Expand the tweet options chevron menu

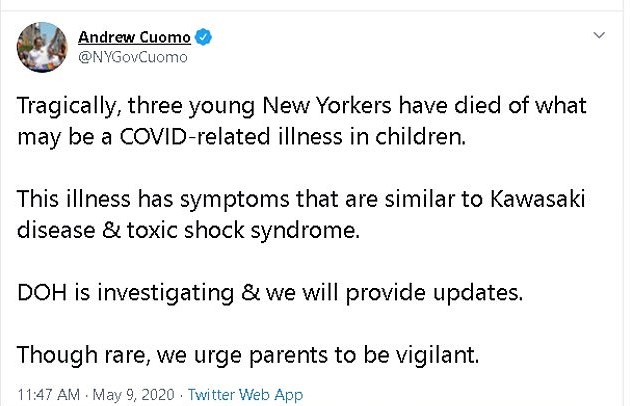pyautogui.click(x=599, y=35)
